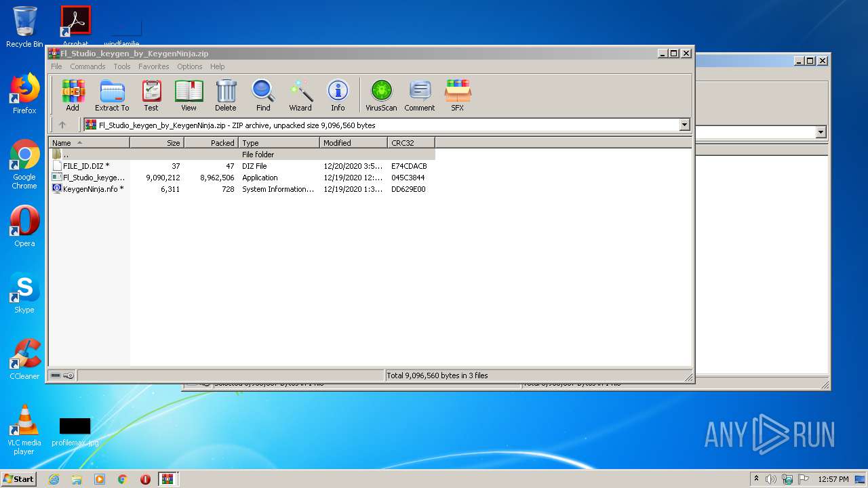868x488 pixels.
Task: Sort by Type column header
Action: pos(279,143)
